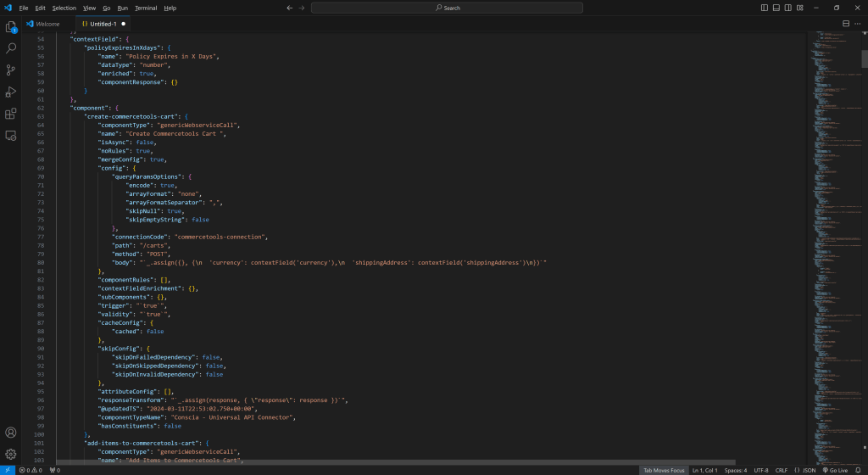Show errors and warnings in status bar

pos(31,470)
